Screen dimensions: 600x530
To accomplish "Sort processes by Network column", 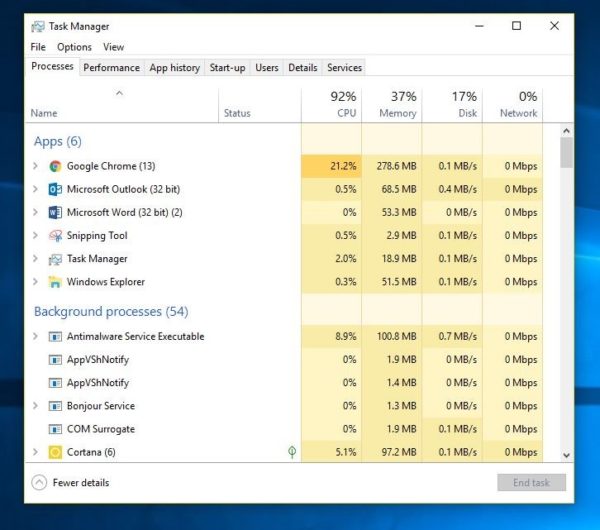I will pos(512,105).
